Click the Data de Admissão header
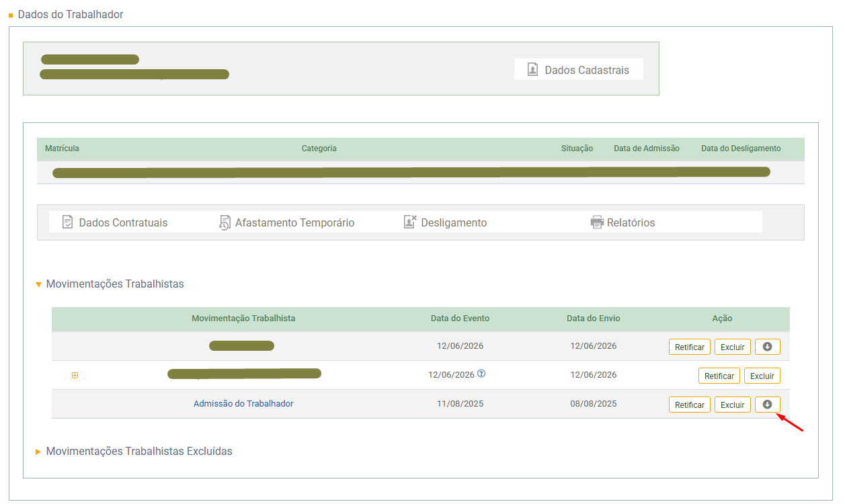 (x=647, y=149)
